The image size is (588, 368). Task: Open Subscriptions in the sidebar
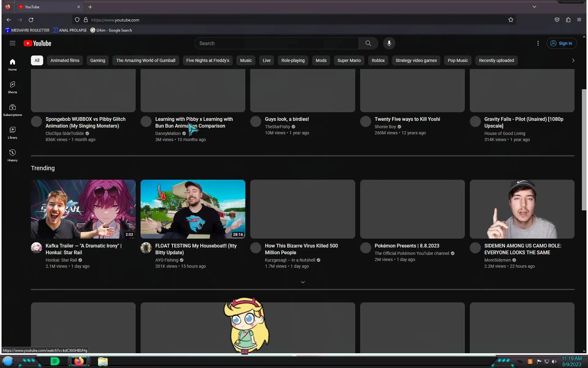(x=13, y=110)
